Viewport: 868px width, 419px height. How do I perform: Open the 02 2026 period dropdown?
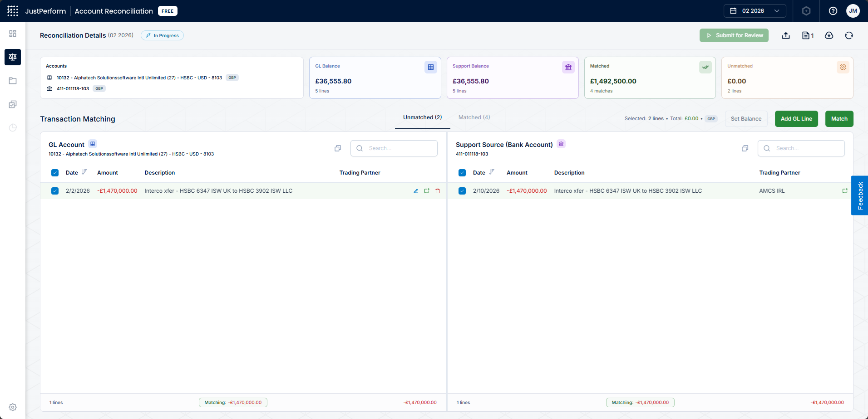pyautogui.click(x=755, y=11)
